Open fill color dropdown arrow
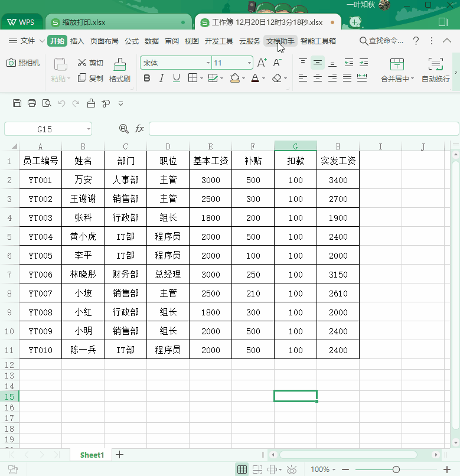 click(243, 79)
